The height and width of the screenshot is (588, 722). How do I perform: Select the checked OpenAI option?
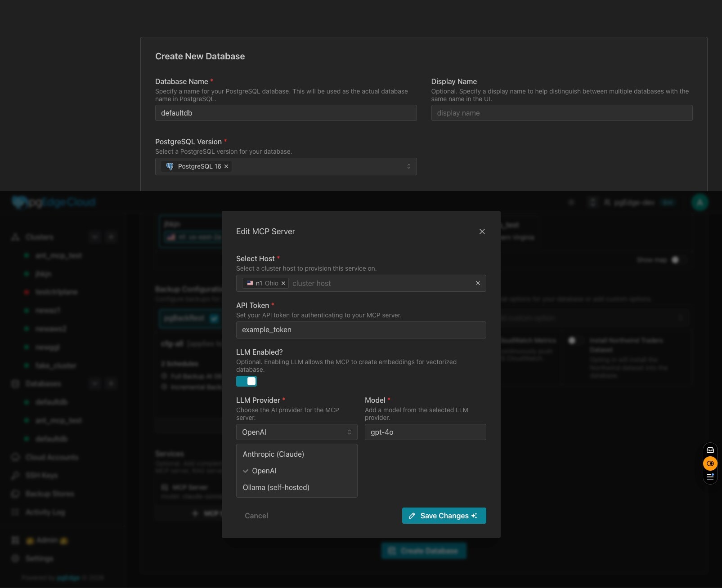point(264,471)
